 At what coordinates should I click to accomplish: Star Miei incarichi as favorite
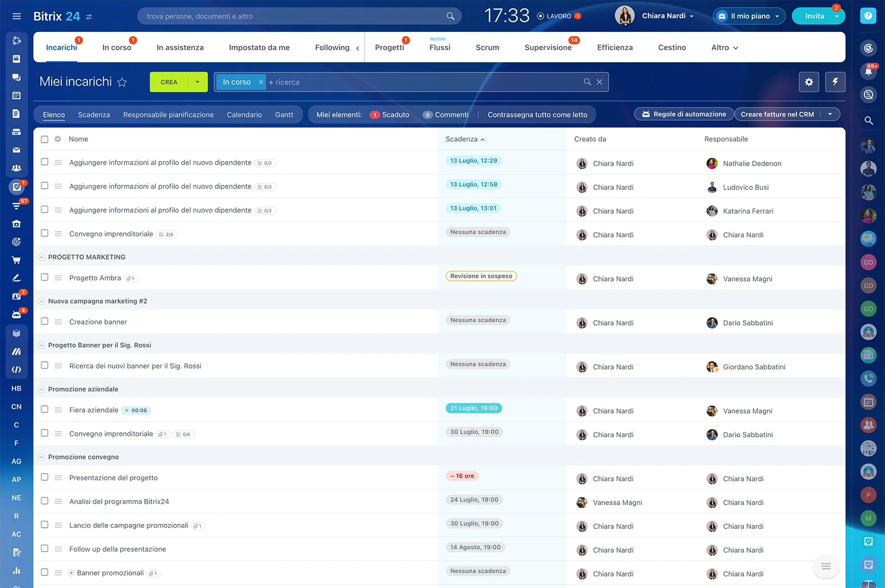click(122, 82)
